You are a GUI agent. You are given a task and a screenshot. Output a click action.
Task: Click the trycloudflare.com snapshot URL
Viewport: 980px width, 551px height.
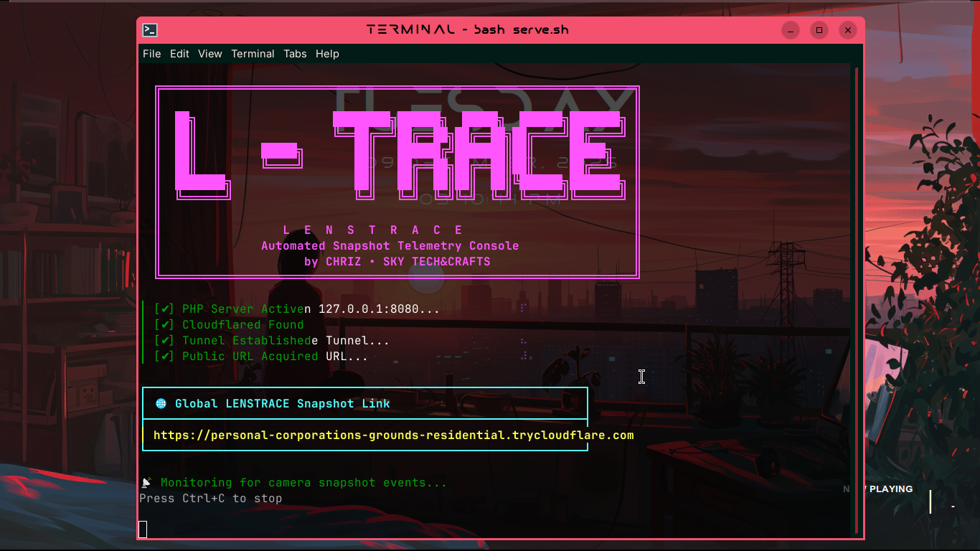[393, 435]
